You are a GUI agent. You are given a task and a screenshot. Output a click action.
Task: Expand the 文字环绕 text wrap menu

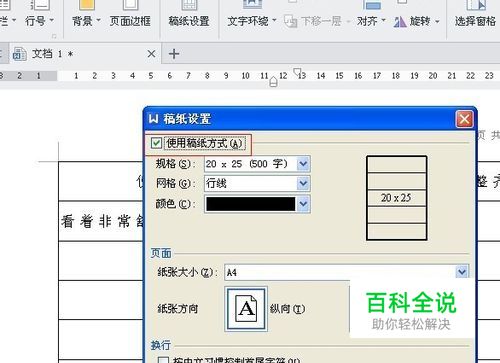252,21
